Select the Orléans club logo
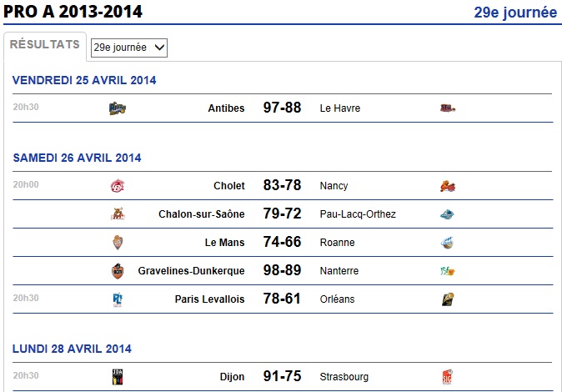 coord(448,299)
